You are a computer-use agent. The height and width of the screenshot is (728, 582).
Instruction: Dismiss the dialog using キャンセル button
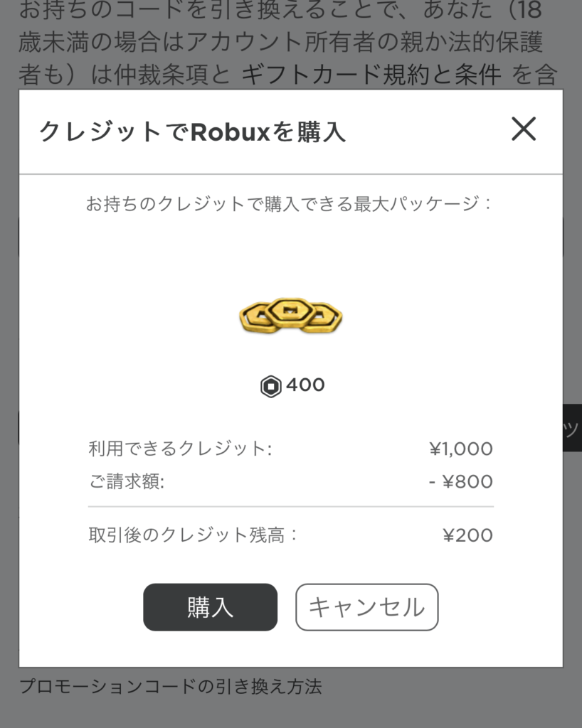367,607
